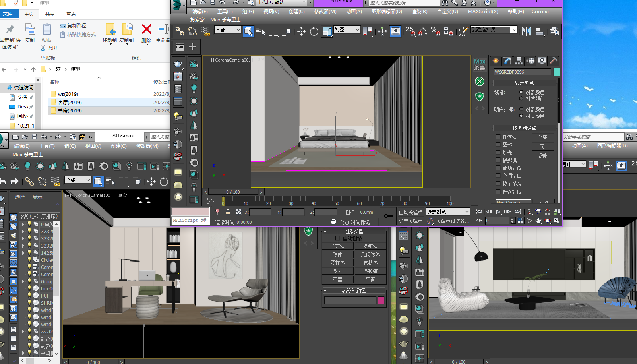Image resolution: width=637 pixels, height=364 pixels.
Task: Open key filter dropdown 选定对象
Action: coord(448,212)
